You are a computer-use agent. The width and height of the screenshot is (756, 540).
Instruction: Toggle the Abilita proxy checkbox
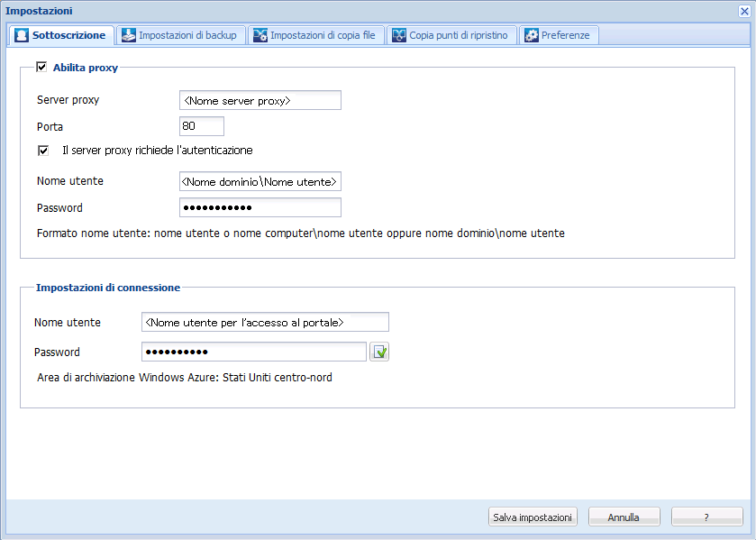tap(41, 67)
